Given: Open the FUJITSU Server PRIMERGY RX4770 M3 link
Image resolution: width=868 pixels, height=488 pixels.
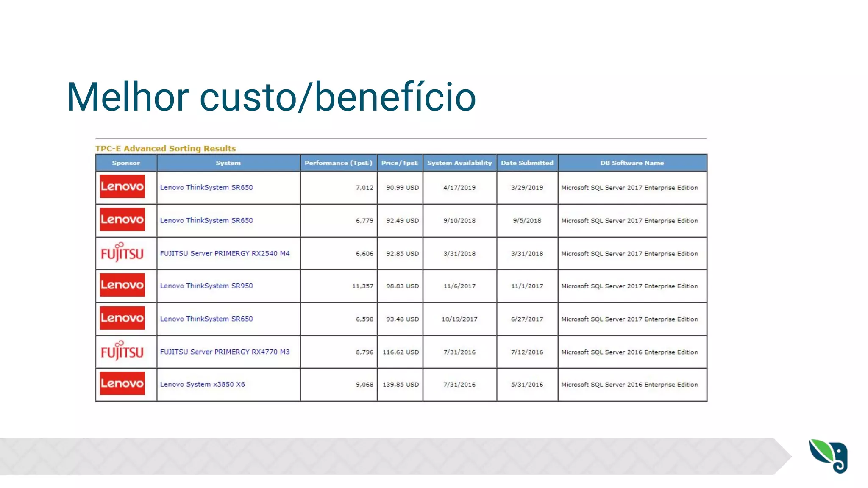Looking at the screenshot, I should pos(225,352).
